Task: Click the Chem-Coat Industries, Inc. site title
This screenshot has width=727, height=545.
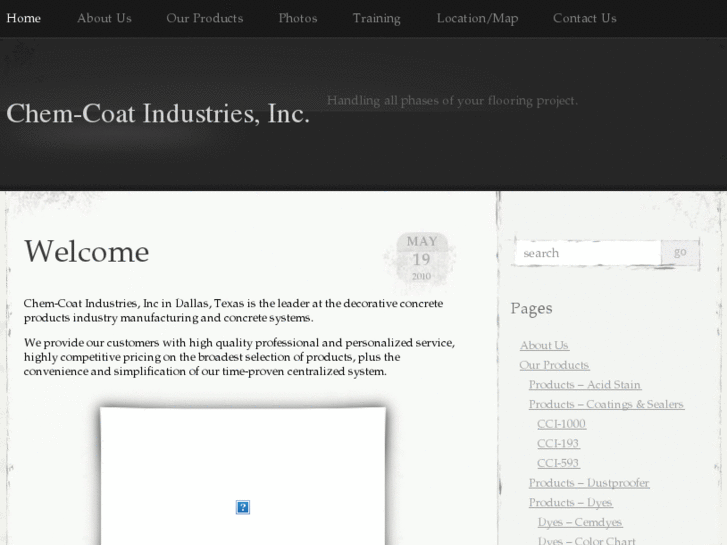Action: pos(158,114)
